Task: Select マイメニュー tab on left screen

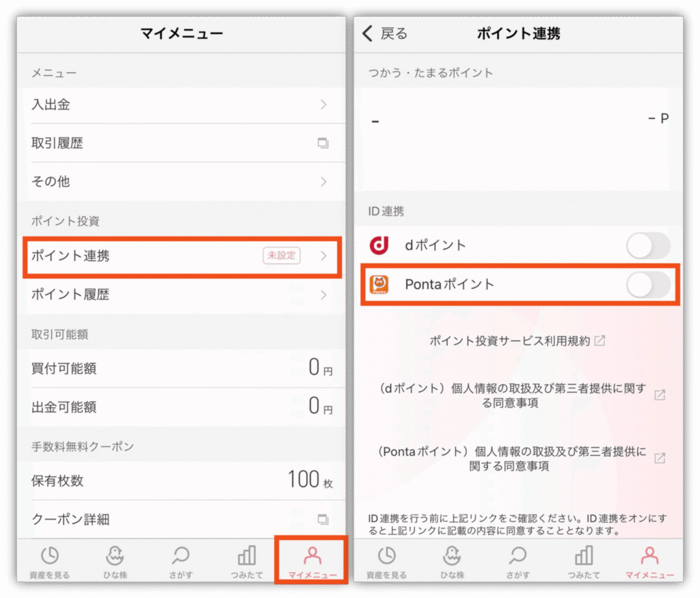Action: pos(312,561)
